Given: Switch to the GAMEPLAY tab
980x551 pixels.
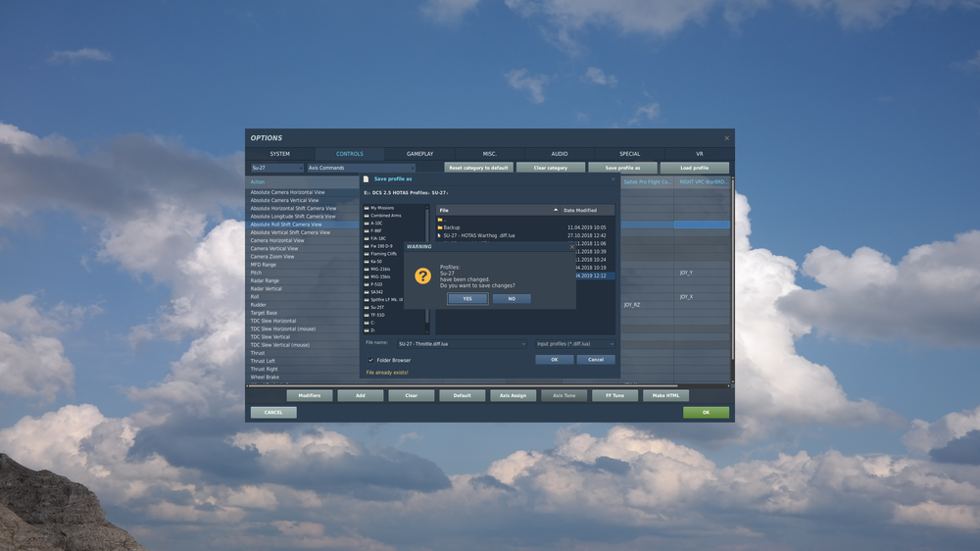Looking at the screenshot, I should [x=420, y=154].
